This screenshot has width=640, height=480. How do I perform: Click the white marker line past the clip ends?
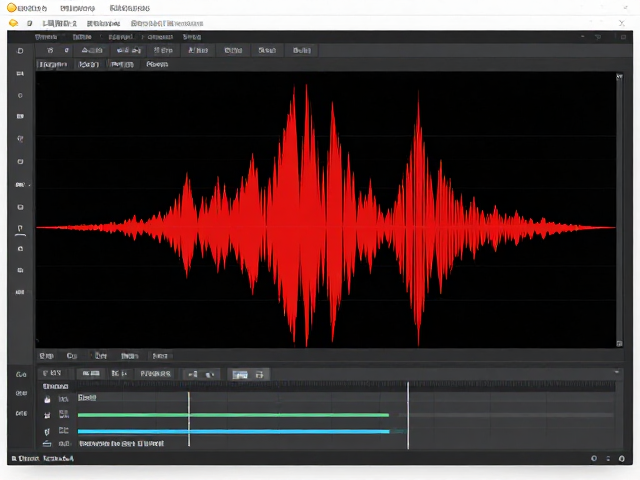408,416
